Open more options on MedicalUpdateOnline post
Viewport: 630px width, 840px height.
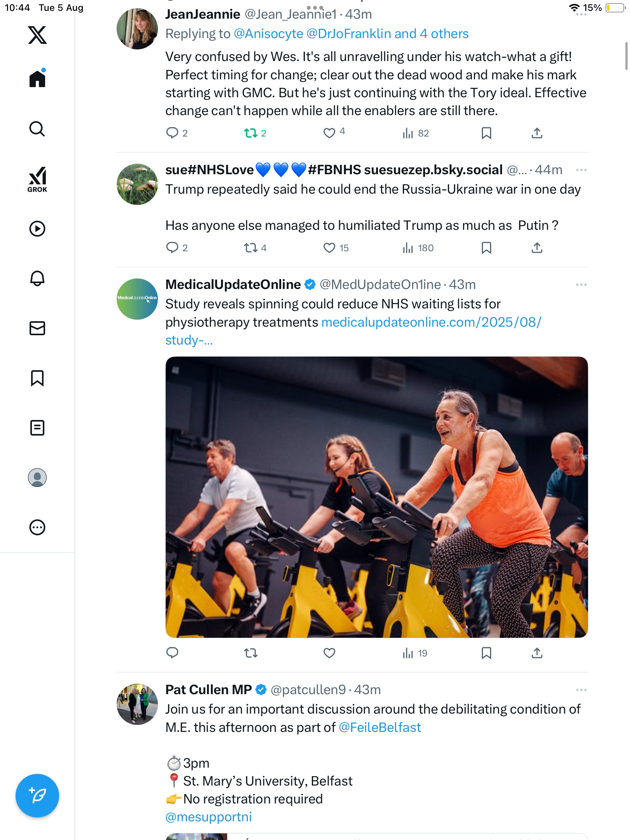(581, 285)
